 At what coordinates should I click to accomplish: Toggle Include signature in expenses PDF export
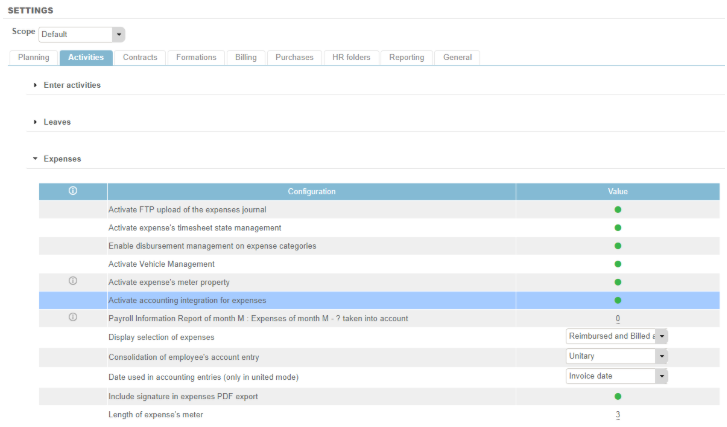(617, 396)
